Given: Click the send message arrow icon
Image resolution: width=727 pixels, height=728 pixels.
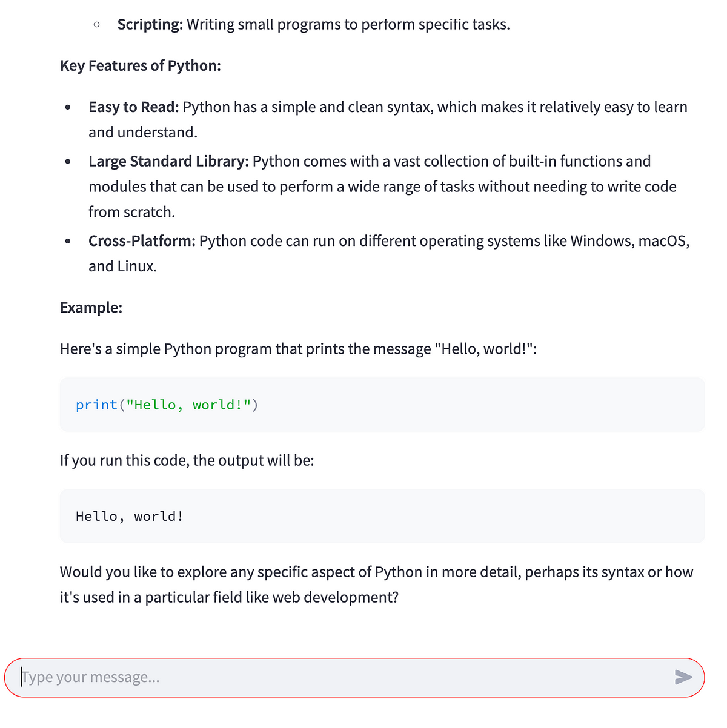Looking at the screenshot, I should click(x=683, y=677).
